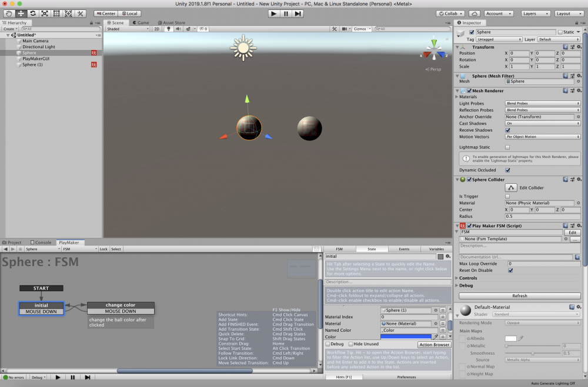Play the FSM from PlayMaker bottom bar
This screenshot has height=387, width=588.
point(58,377)
